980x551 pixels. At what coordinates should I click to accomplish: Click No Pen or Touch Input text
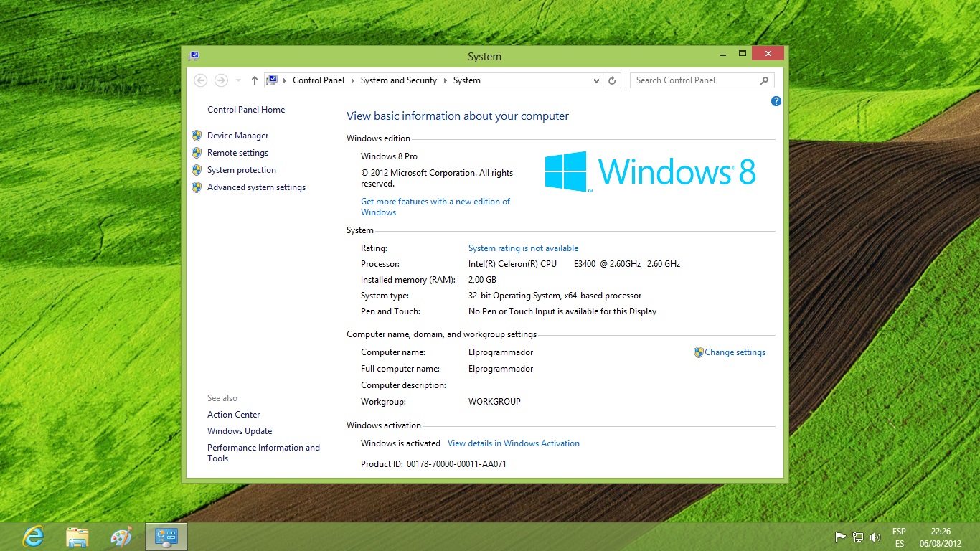(562, 311)
